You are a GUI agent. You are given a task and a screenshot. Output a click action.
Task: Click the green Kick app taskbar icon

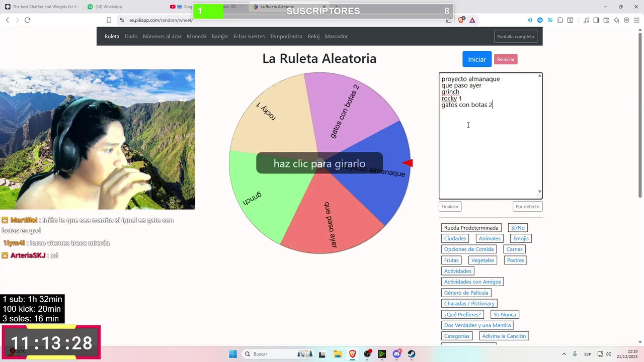point(382,354)
